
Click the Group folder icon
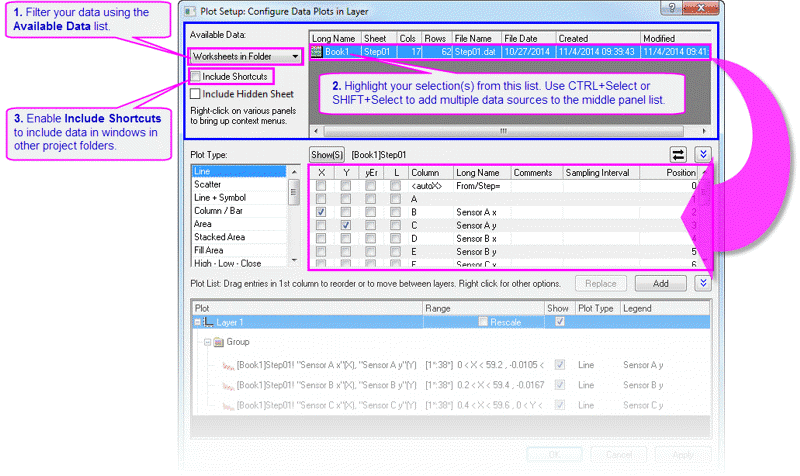pos(218,342)
